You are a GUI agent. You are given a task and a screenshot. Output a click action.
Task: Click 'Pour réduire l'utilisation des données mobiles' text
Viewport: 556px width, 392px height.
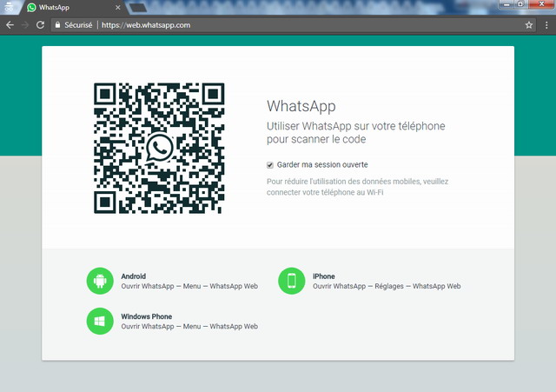343,182
